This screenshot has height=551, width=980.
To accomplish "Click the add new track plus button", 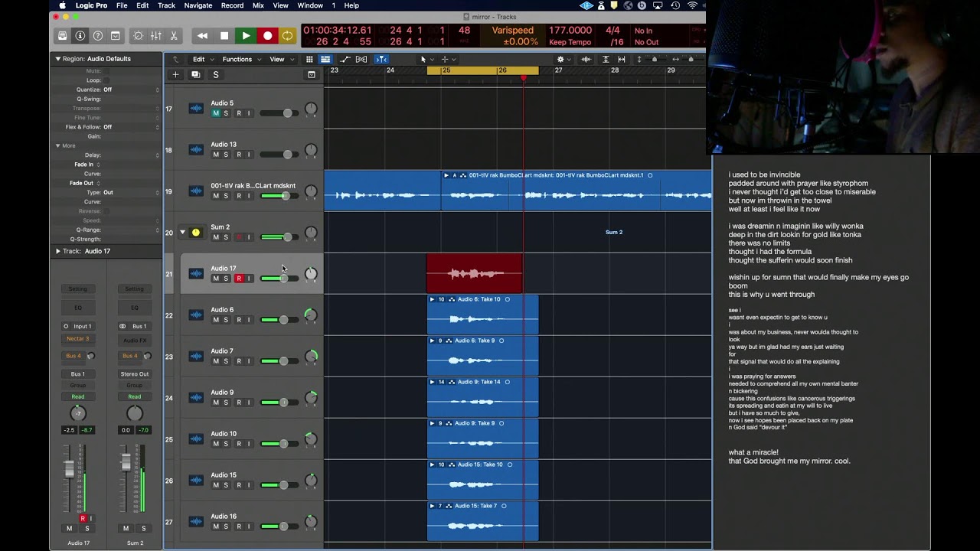I will pos(175,74).
